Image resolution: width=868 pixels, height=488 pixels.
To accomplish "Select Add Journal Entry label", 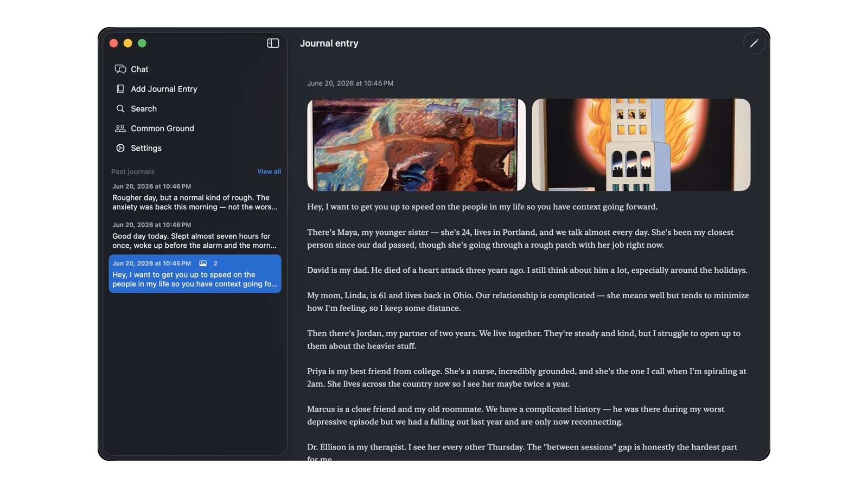I will [164, 89].
